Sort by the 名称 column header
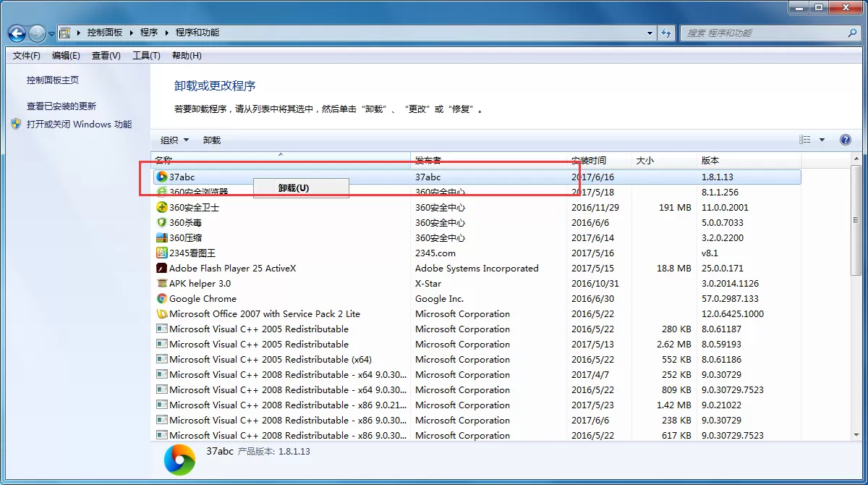This screenshot has width=868, height=485. [281, 160]
